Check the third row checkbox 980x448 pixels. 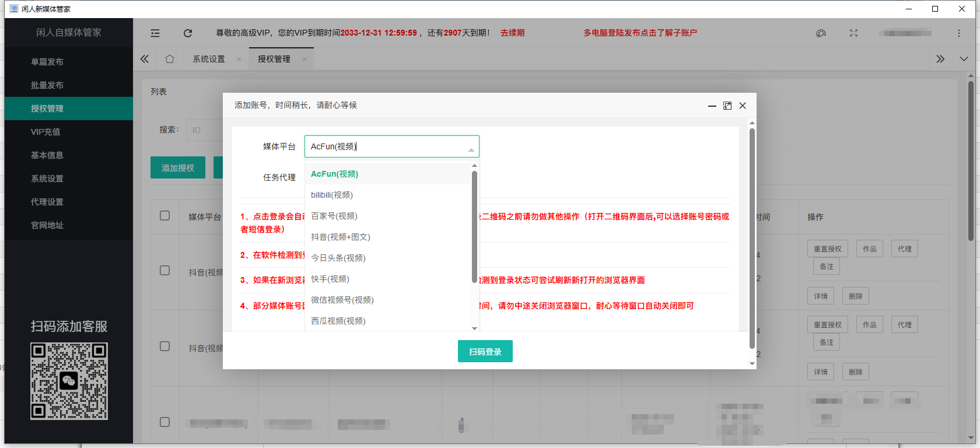click(165, 422)
